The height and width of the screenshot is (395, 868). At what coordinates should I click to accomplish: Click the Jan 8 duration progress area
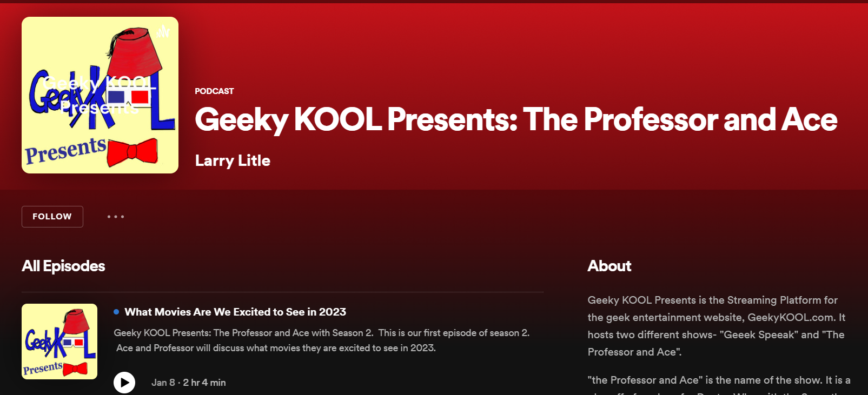[188, 382]
